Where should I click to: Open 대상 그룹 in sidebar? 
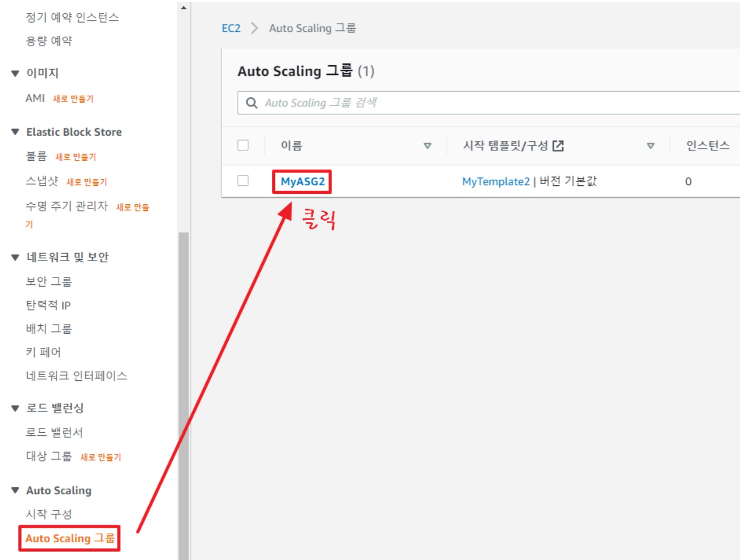[x=49, y=456]
